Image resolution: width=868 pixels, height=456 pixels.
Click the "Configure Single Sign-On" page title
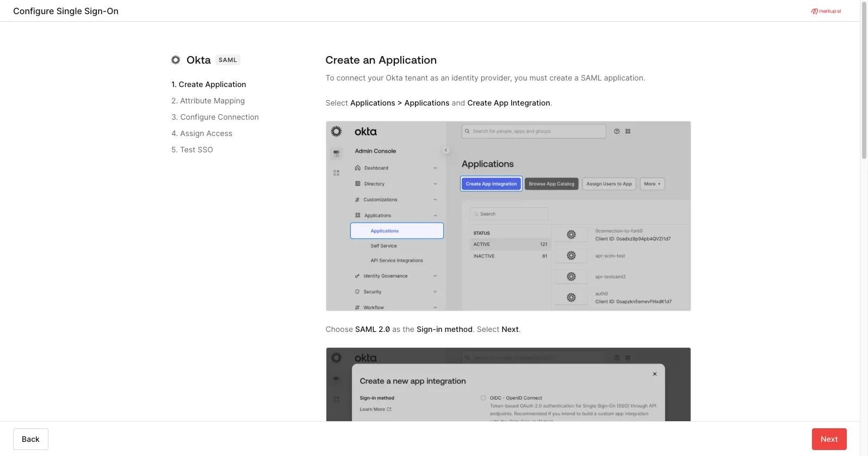(66, 11)
